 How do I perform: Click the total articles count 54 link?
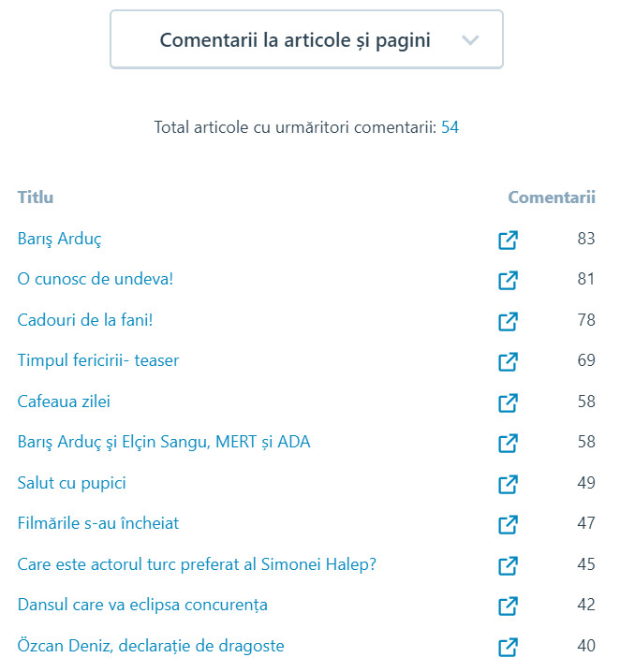click(x=450, y=127)
